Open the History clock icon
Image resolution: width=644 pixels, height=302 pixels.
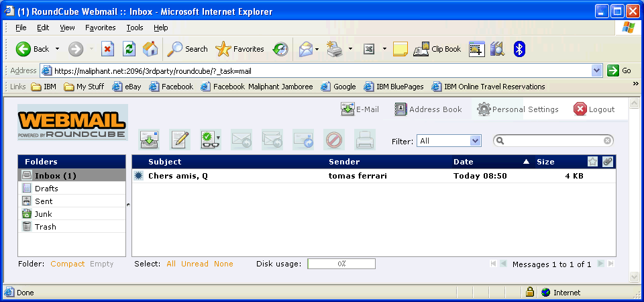click(x=280, y=49)
